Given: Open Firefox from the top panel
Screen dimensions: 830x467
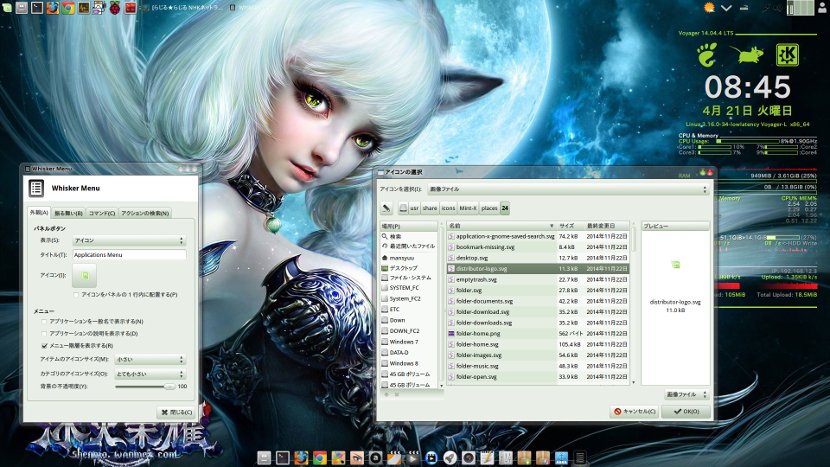Looking at the screenshot, I should click(52, 7).
